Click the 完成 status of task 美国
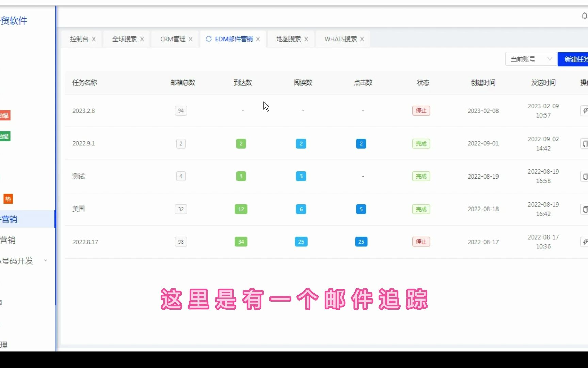588x368 pixels. tap(421, 209)
